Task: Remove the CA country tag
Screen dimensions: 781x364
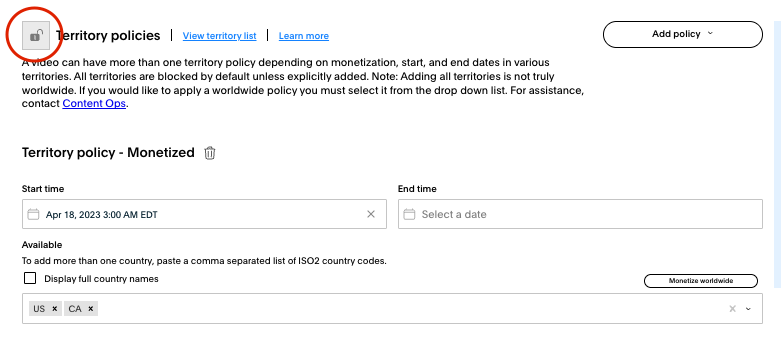Action: pyautogui.click(x=91, y=309)
